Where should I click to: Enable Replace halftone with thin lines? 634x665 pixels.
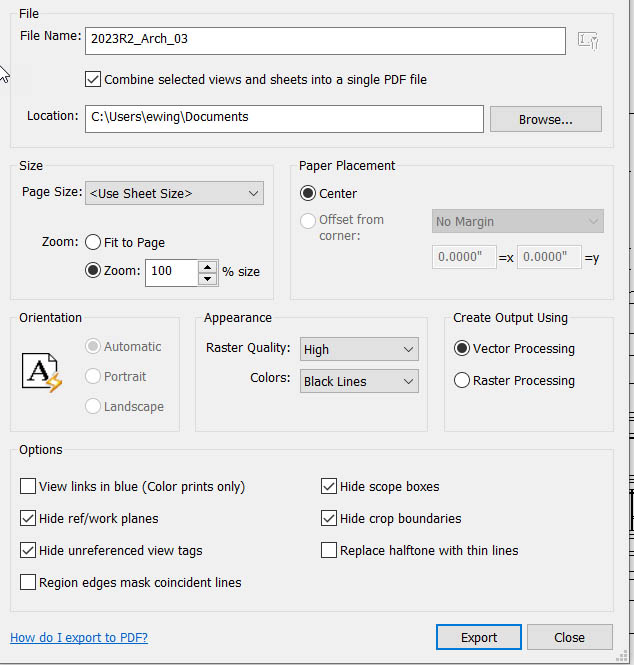click(x=329, y=550)
